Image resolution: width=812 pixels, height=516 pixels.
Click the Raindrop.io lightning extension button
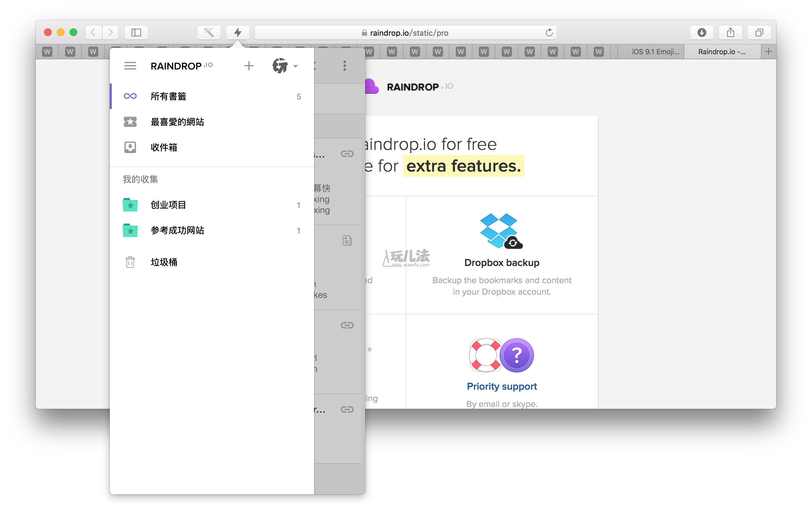238,33
